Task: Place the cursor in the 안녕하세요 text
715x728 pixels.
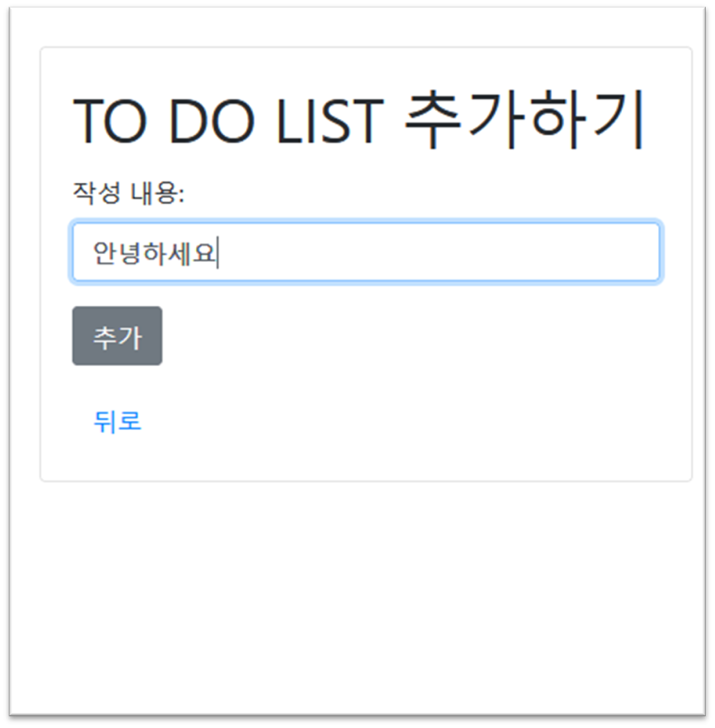Action: point(155,253)
